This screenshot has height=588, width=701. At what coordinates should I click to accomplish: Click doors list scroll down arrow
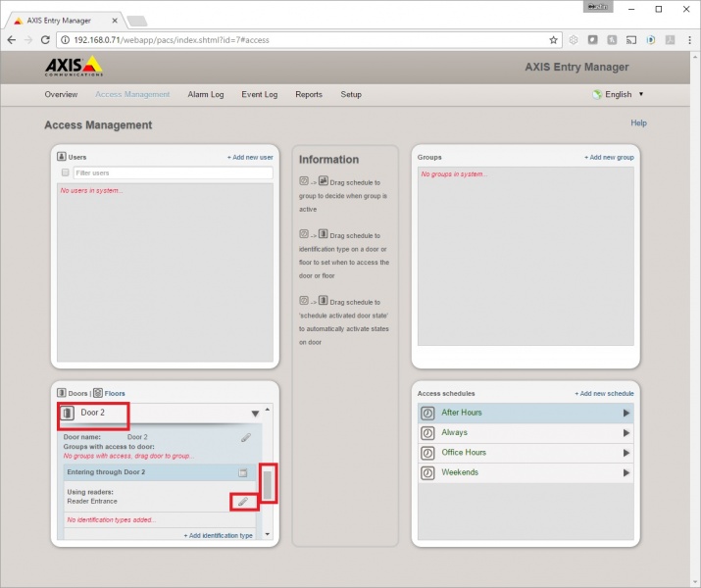click(x=268, y=534)
